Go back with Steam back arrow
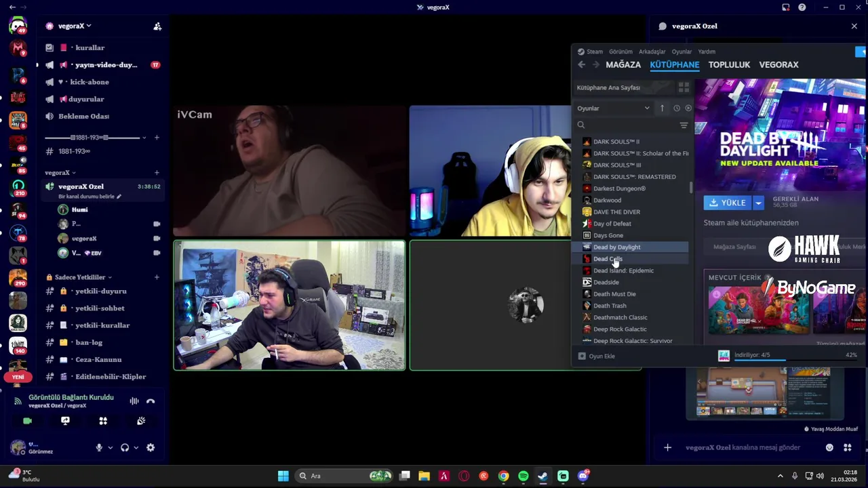Image resolution: width=868 pixels, height=488 pixels. (581, 64)
